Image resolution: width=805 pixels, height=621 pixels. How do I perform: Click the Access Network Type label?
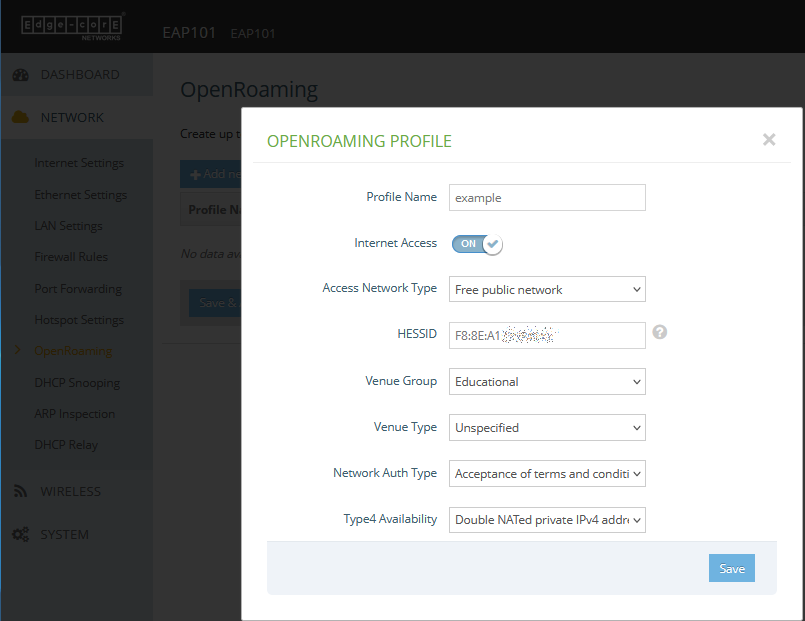(x=379, y=288)
